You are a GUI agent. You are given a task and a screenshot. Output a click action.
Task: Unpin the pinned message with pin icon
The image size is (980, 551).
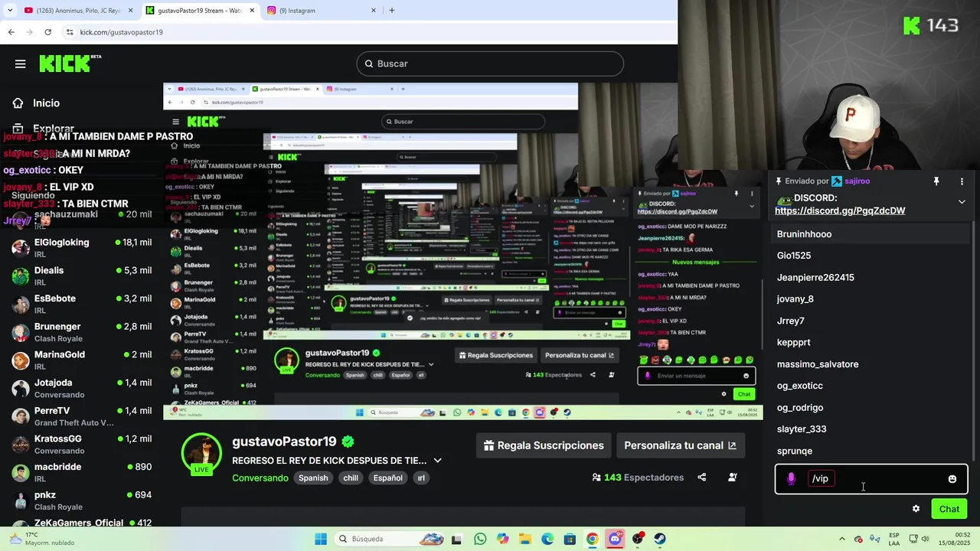pyautogui.click(x=936, y=181)
